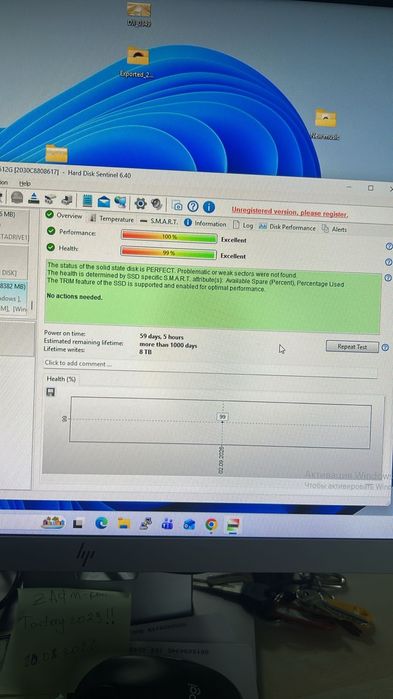
Task: Open Outlook from the taskbar
Action: [189, 524]
